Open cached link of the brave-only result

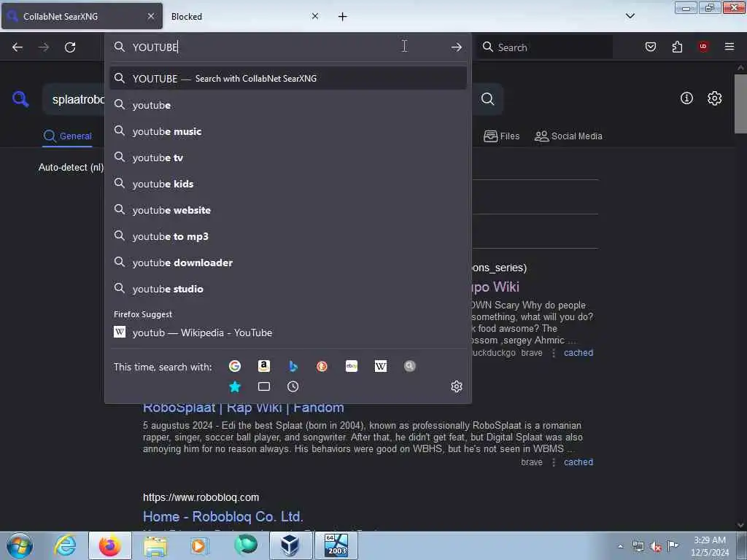[578, 462]
